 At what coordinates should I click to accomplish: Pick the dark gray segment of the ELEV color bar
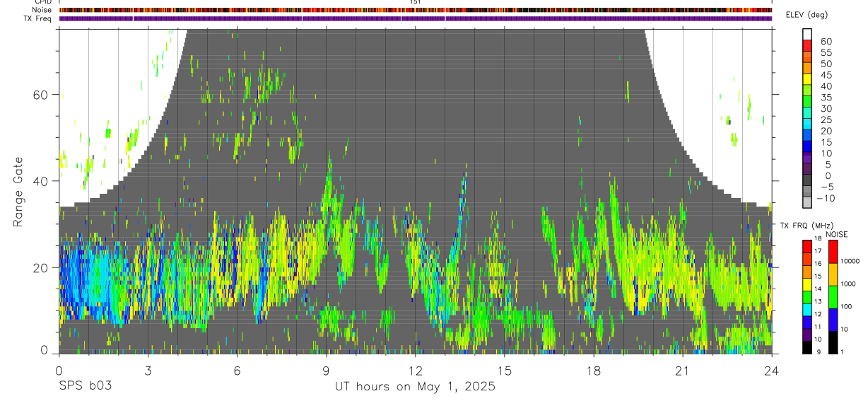click(807, 179)
